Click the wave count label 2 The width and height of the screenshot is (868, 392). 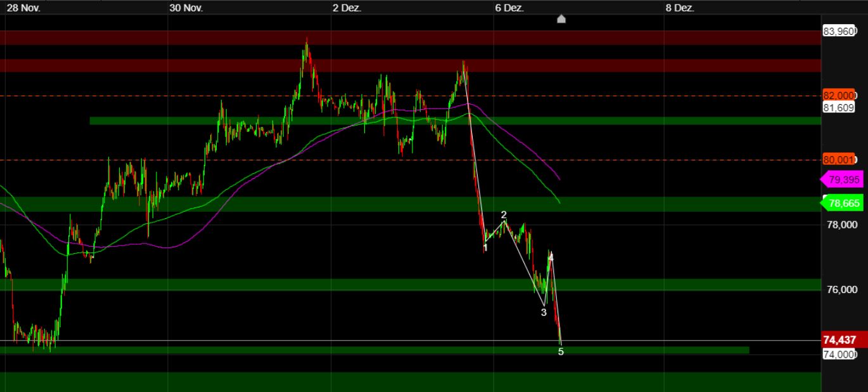click(503, 215)
